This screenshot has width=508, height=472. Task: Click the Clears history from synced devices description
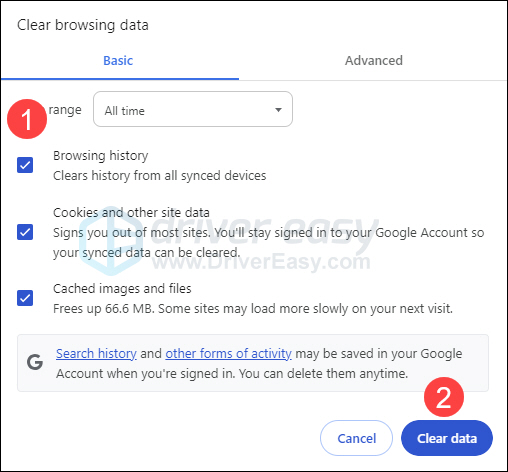click(160, 176)
